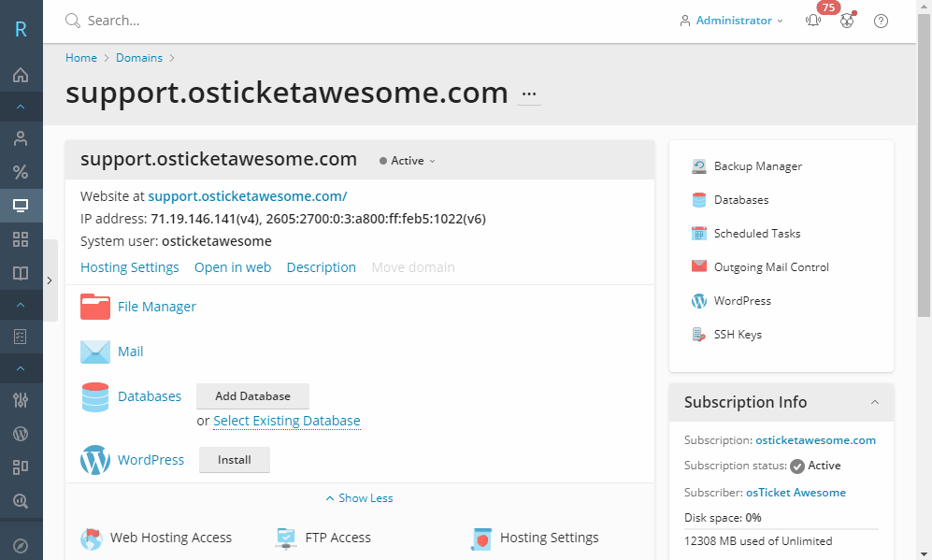Click the Web Hosting Access label
932x560 pixels.
click(x=171, y=538)
